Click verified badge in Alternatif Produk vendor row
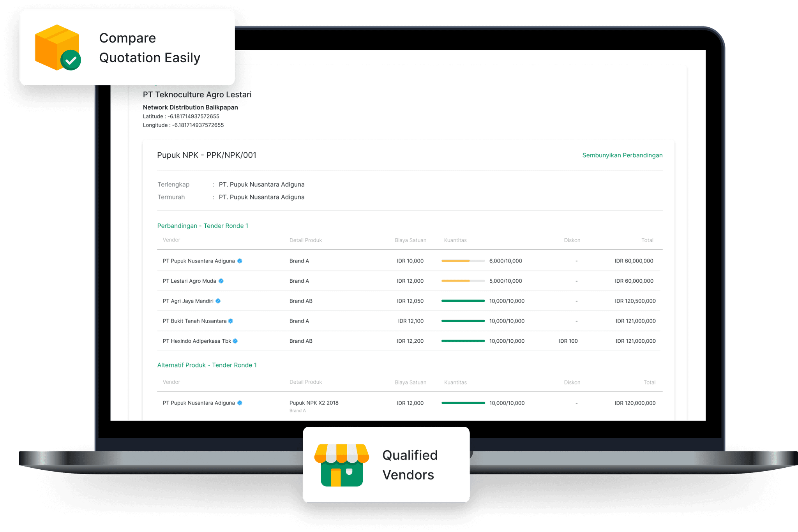Viewport: 798px width, 532px height. pyautogui.click(x=240, y=403)
